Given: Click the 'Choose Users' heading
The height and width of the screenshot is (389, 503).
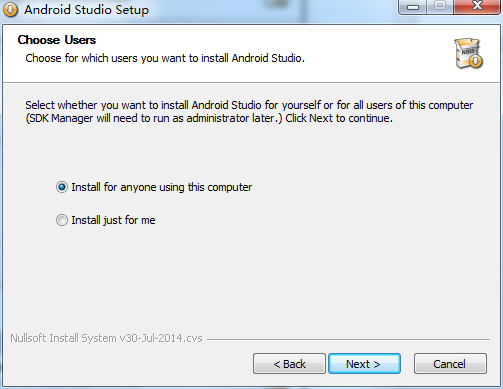Looking at the screenshot, I should pos(57,40).
